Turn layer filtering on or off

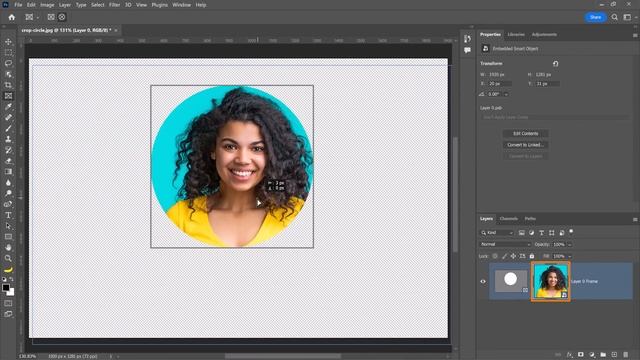point(571,232)
